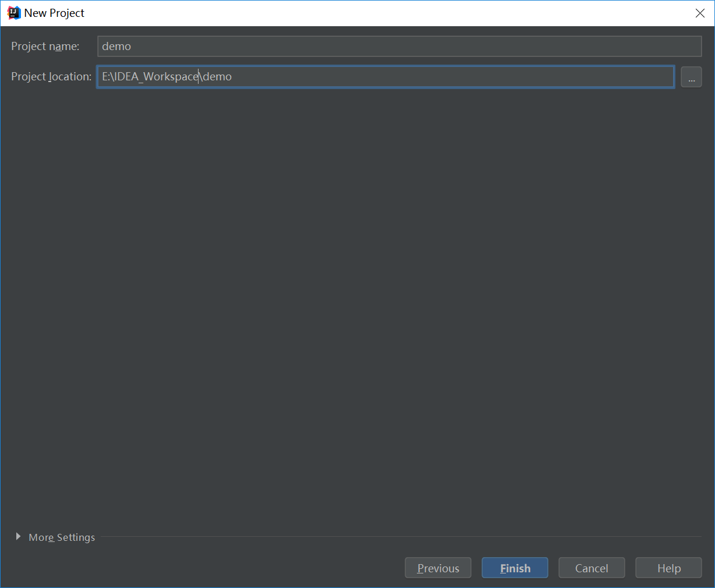Close the New Project window
The image size is (715, 588).
tap(700, 13)
